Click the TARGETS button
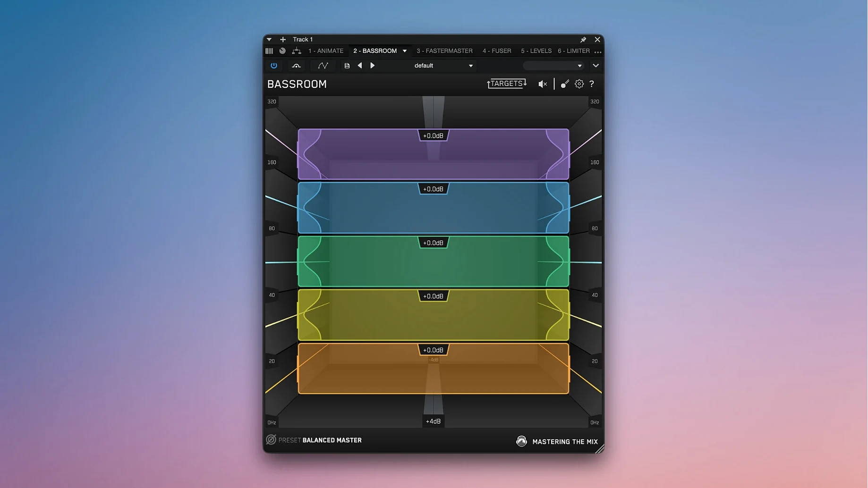 (x=507, y=84)
